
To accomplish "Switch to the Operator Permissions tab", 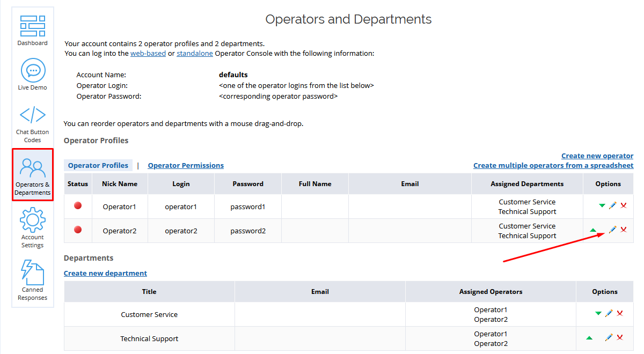I will (x=186, y=165).
